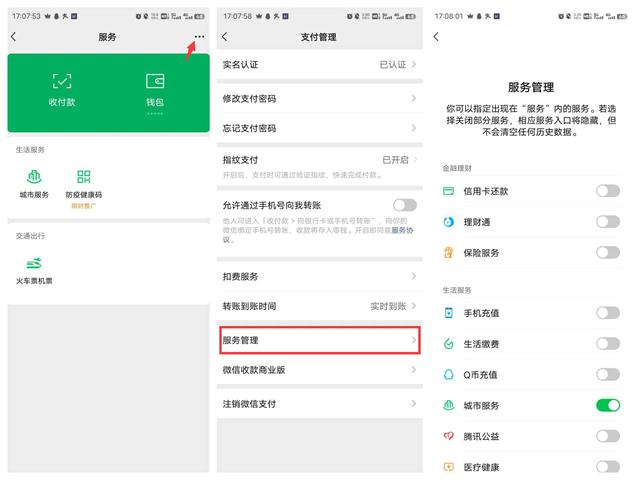Open the three-dot menu on 服务 screen
The width and height of the screenshot is (640, 480).
pyautogui.click(x=199, y=37)
